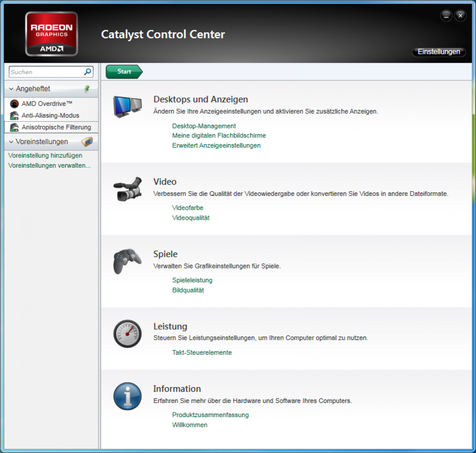Click into the Suchen search field

coord(46,72)
